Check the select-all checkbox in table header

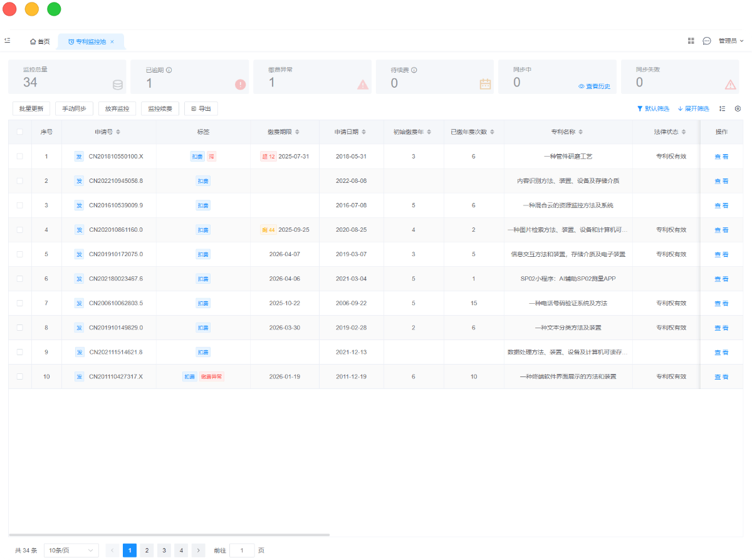(19, 132)
